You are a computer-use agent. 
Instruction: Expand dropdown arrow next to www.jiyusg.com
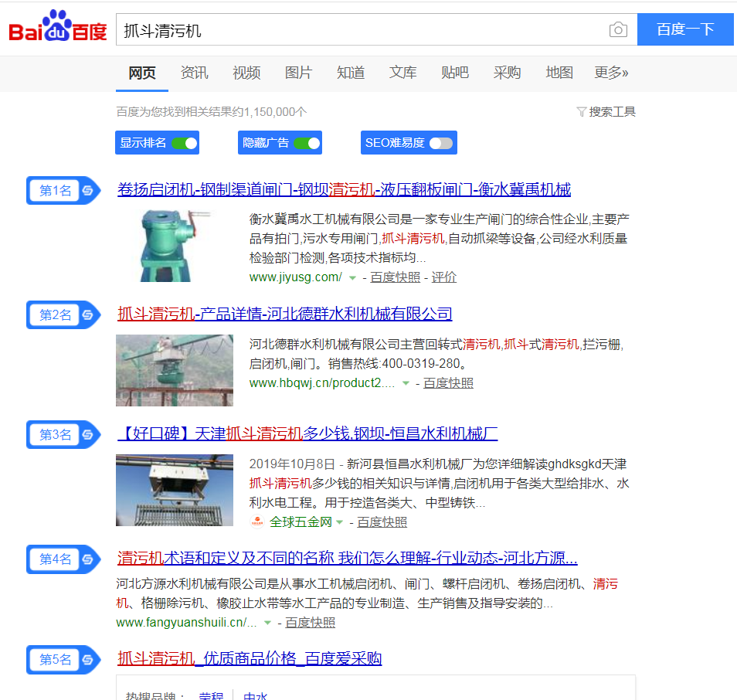coord(352,277)
